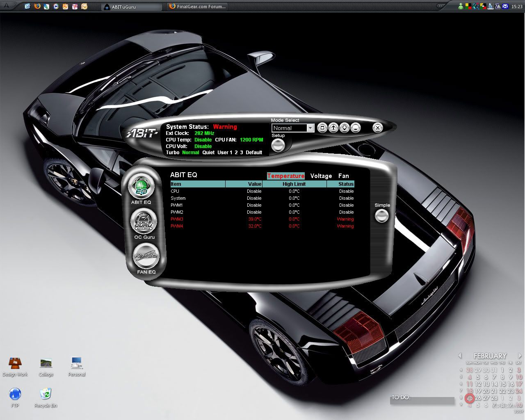Click the green Messenger buddy tray icon
The width and height of the screenshot is (525, 420).
(x=461, y=6)
